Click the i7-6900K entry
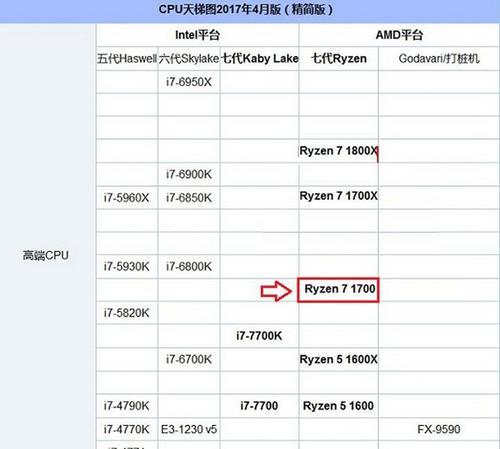Image resolution: width=500 pixels, height=449 pixels. coord(189,174)
